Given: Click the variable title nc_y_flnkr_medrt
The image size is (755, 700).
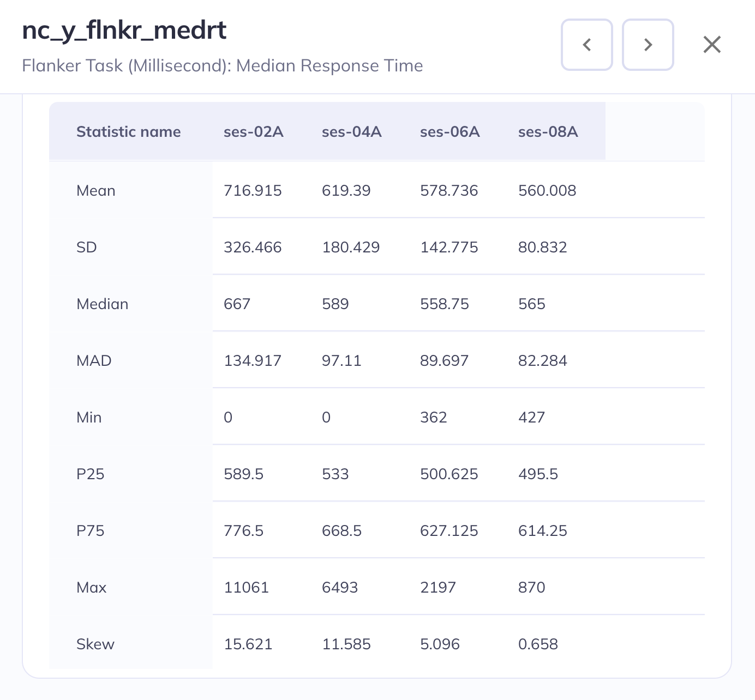Looking at the screenshot, I should click(x=124, y=30).
